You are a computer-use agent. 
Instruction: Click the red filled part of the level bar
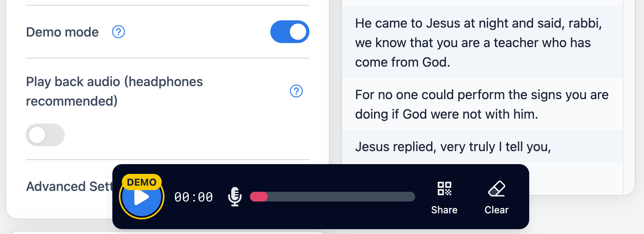(259, 197)
